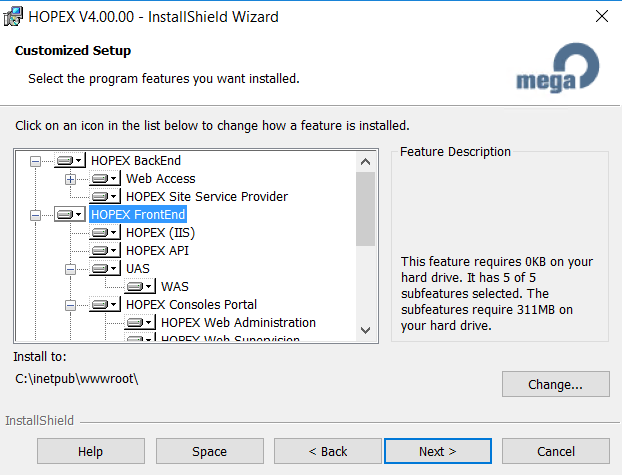The height and width of the screenshot is (475, 622).
Task: Collapse the HOPEX FrontEnd tree node
Action: point(36,214)
